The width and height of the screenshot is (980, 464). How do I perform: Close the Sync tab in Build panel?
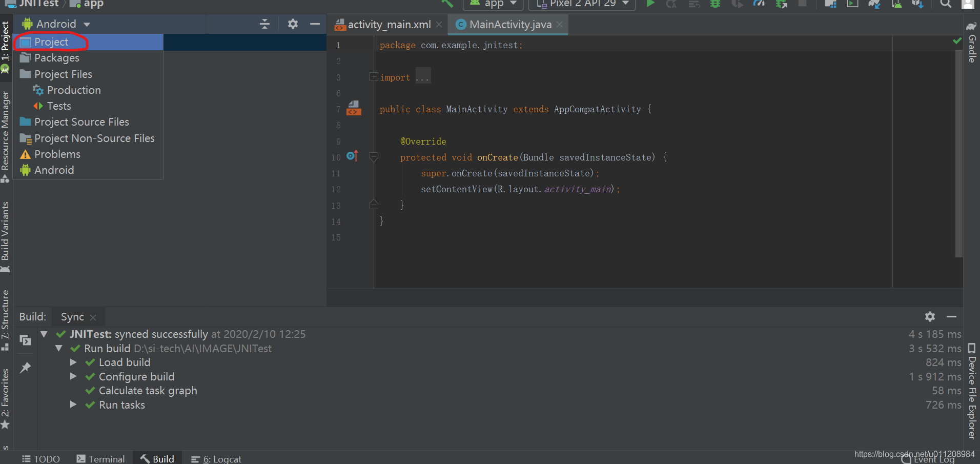tap(93, 317)
